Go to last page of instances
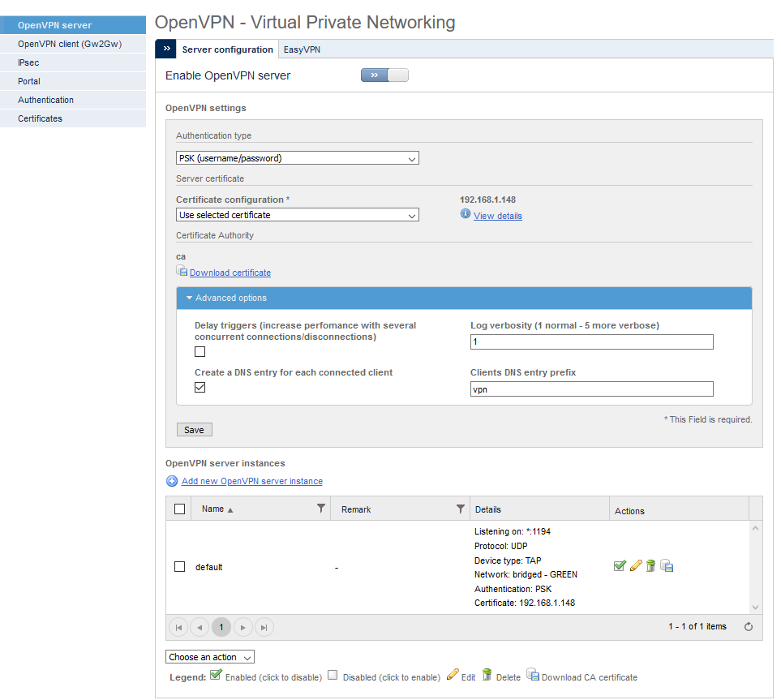The width and height of the screenshot is (781, 700). 264,627
